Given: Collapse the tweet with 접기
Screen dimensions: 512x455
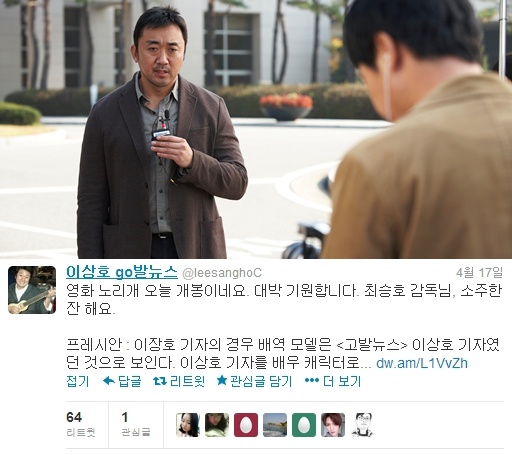Looking at the screenshot, I should [78, 381].
